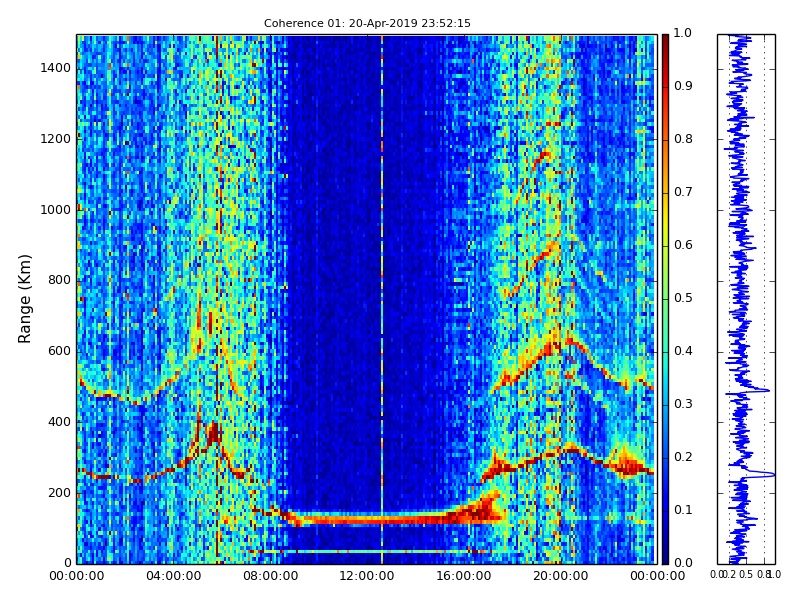Screen dimensions: 800x600
Task: Click the 04:00:00 time axis label
Action: click(173, 576)
